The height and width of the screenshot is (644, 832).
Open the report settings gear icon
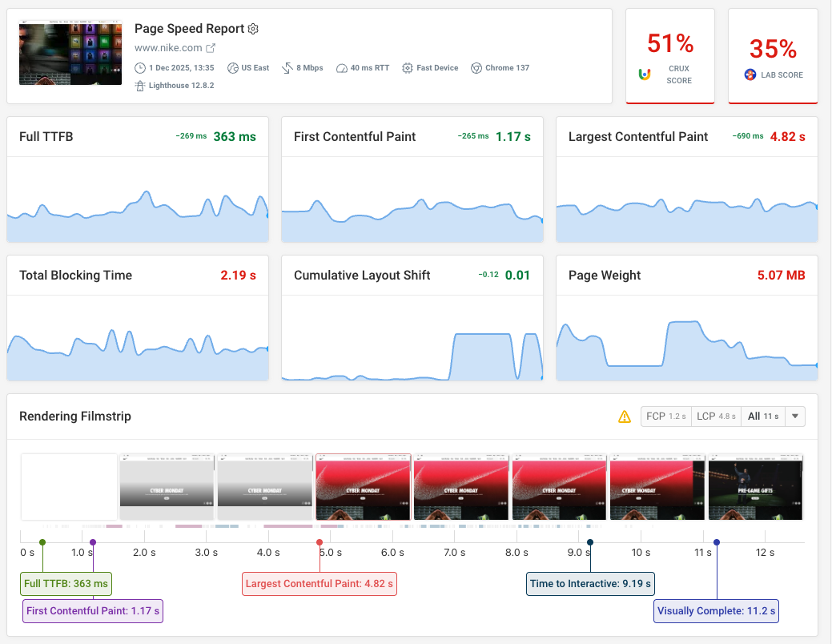(x=253, y=28)
